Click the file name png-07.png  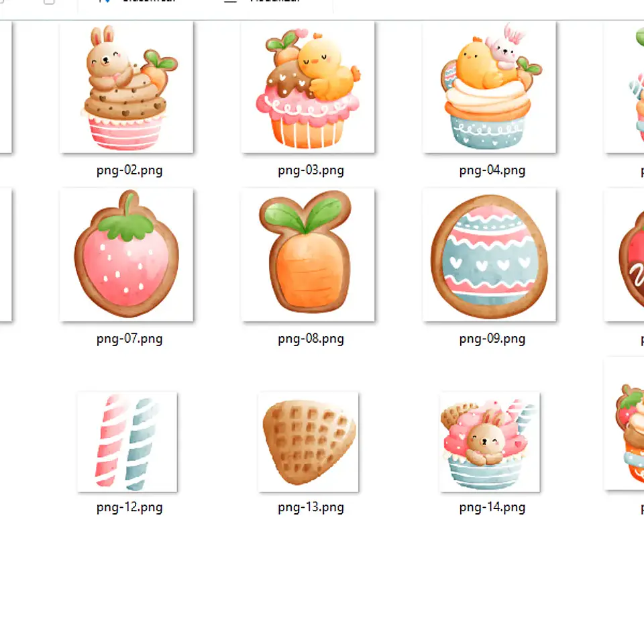[129, 339]
